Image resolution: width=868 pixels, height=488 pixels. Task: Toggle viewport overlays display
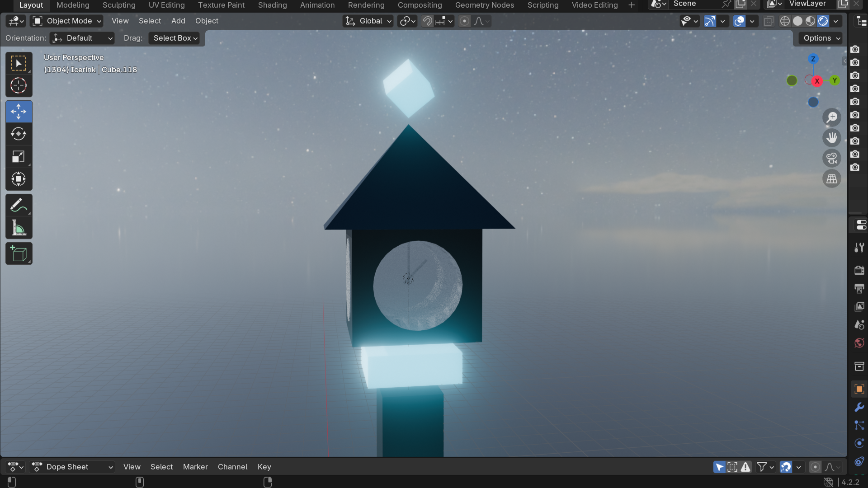coord(739,21)
